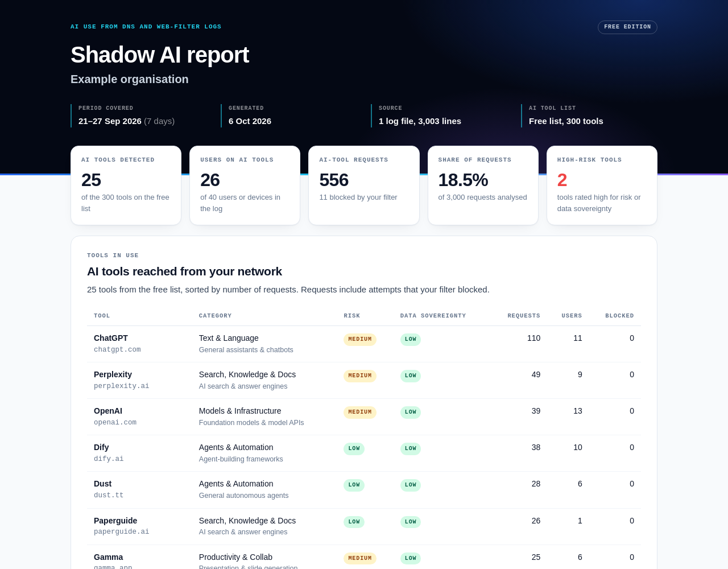
Task: Click the CATEGORY column header
Action: click(x=215, y=316)
